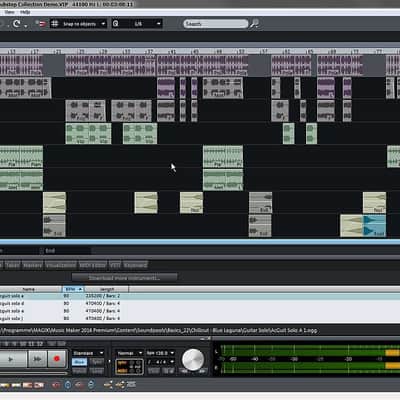Click Download more instruments button
The image size is (400, 400).
[x=124, y=277]
